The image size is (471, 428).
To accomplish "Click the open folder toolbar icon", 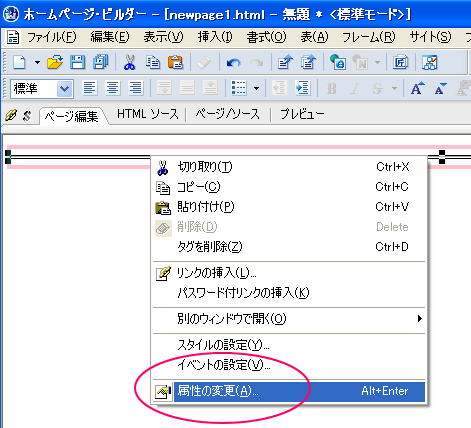I will coord(55,62).
